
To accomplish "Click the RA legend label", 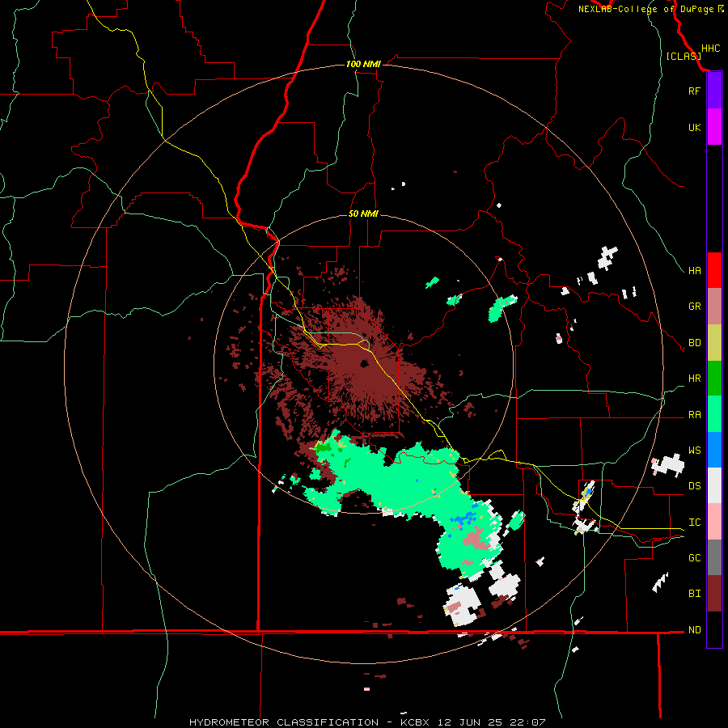I will tap(694, 415).
